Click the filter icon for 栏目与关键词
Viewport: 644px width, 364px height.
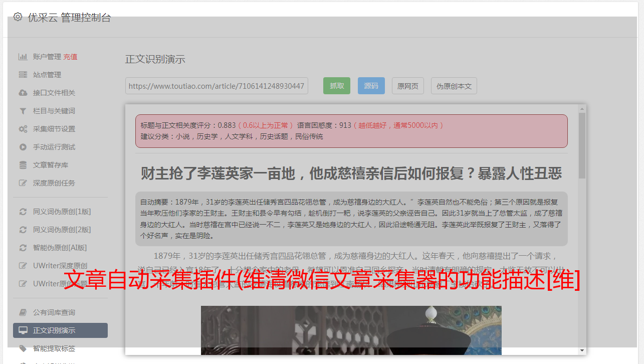[23, 111]
